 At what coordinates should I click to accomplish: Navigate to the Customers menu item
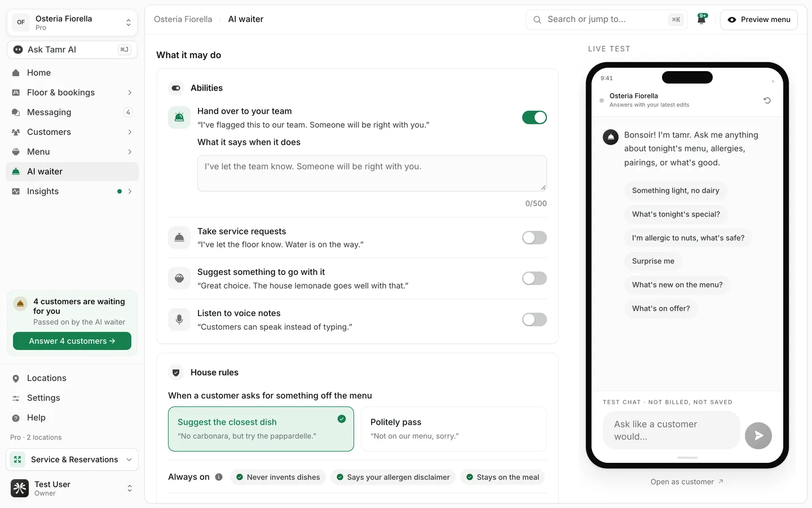coord(72,132)
